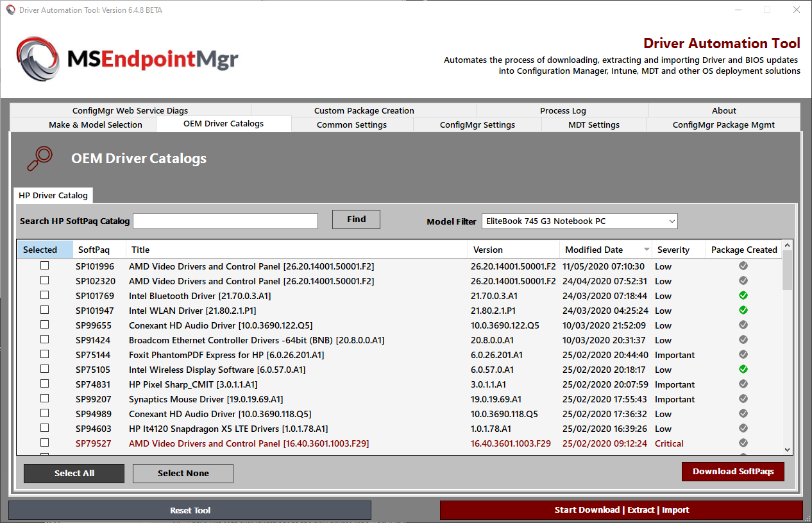Click the scrollbar down arrow of the list
The image size is (812, 523).
coord(788,450)
